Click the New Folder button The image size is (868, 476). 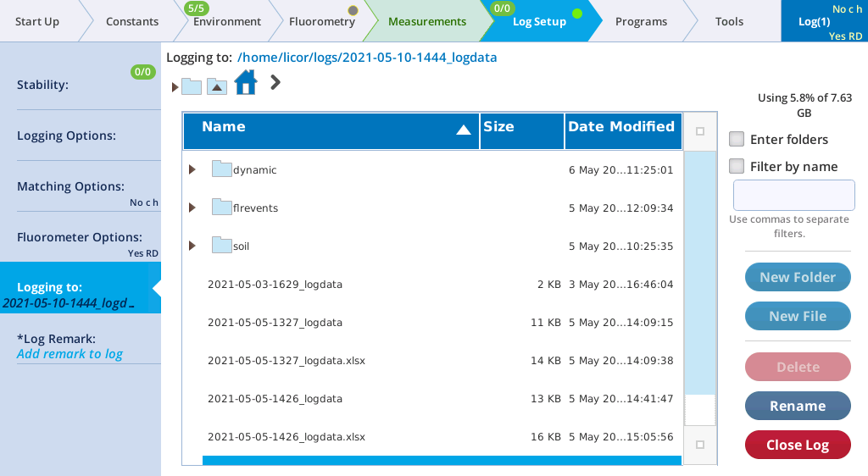[797, 277]
